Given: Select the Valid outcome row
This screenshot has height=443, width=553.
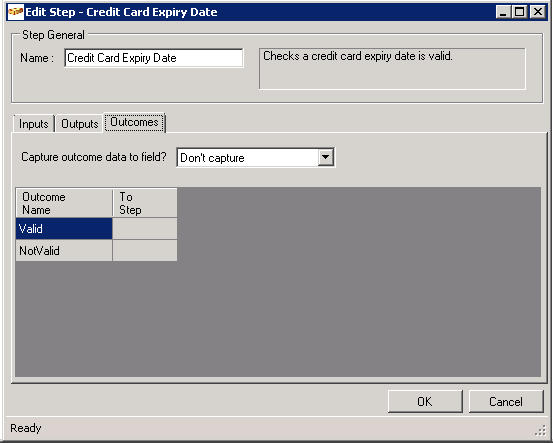Looking at the screenshot, I should tap(96, 229).
